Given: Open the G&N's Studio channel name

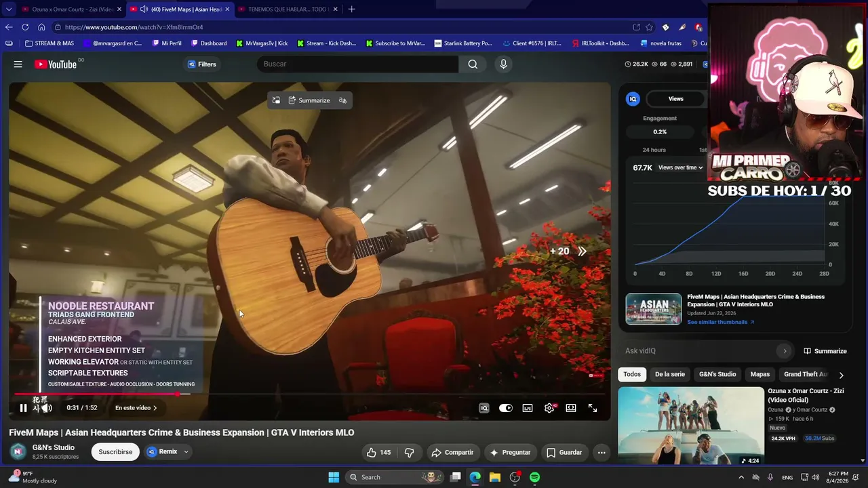Looking at the screenshot, I should pyautogui.click(x=54, y=447).
